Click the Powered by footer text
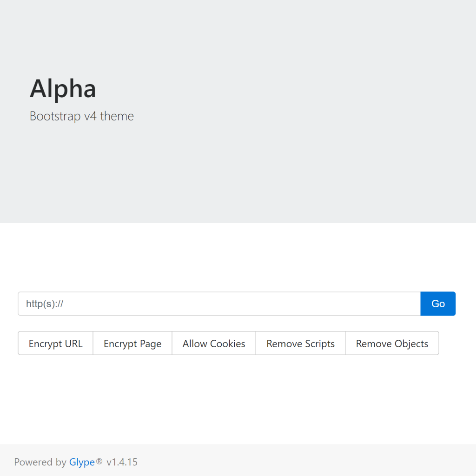 pyautogui.click(x=40, y=462)
